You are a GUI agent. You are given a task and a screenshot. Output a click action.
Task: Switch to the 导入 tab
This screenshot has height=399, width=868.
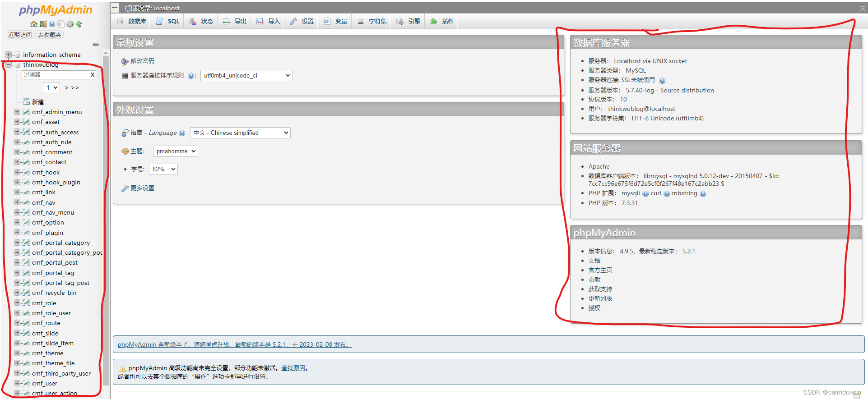[x=268, y=21]
